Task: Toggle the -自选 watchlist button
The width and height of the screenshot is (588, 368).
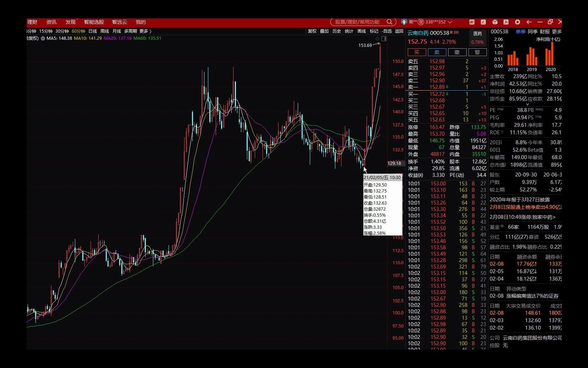Action: [x=387, y=31]
